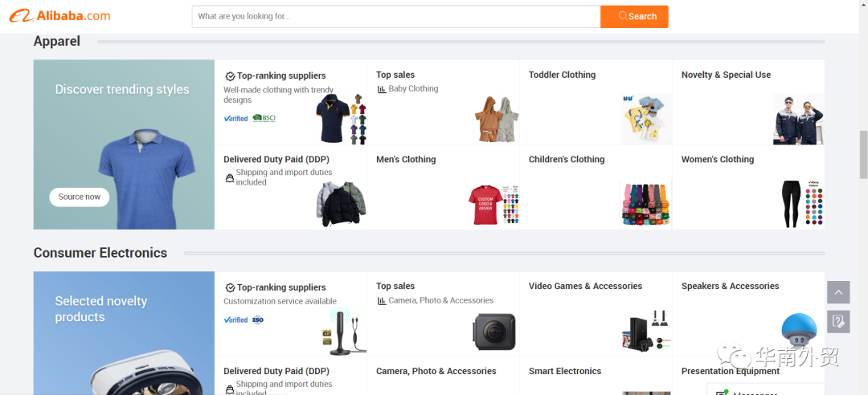This screenshot has height=395, width=868.
Task: Click the red custom t-shirt thumbnail
Action: tap(493, 204)
